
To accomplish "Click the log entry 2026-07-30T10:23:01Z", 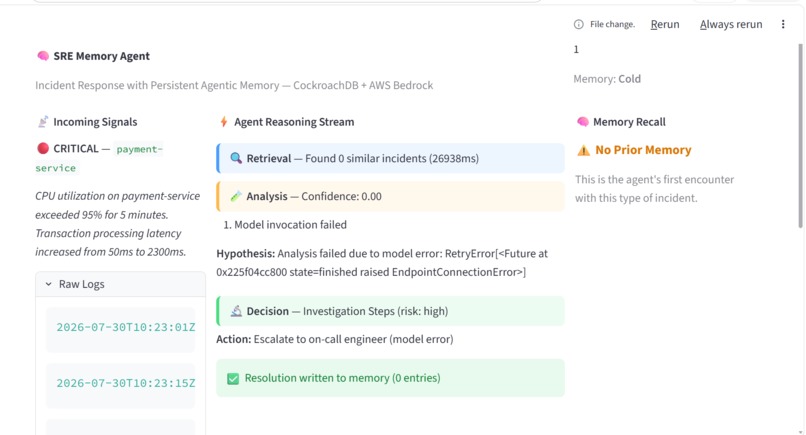I will (121, 328).
